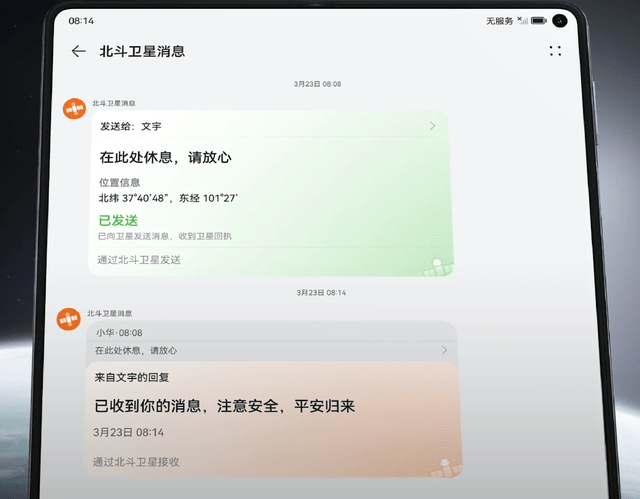Tap 小华·08:08 quoted header

119,333
